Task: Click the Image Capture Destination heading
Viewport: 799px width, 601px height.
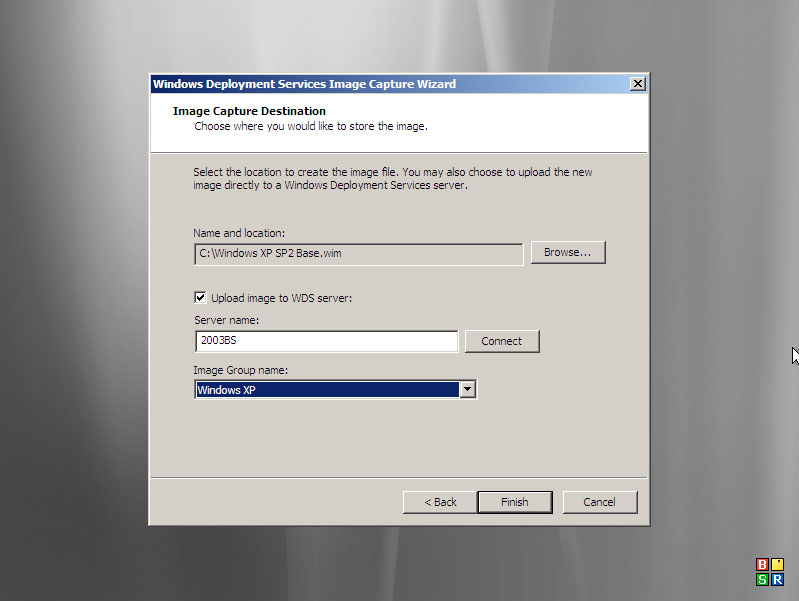Action: (x=249, y=111)
